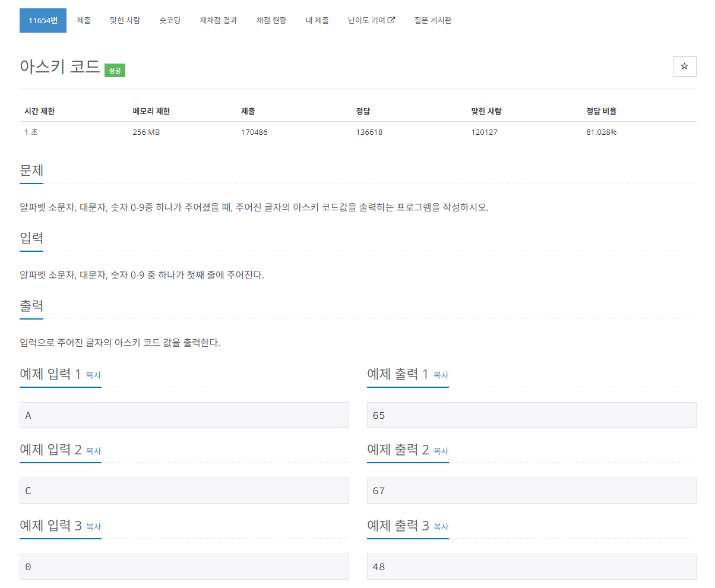The image size is (715, 588).
Task: Click the green 성공 badge
Action: click(x=115, y=70)
